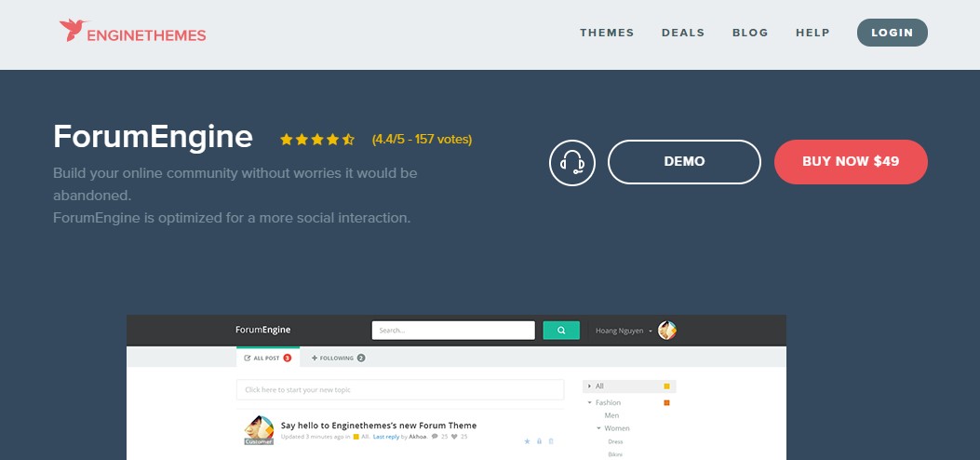Click 'ForumEngine is optimized' description line
This screenshot has width=980, height=460.
[232, 218]
